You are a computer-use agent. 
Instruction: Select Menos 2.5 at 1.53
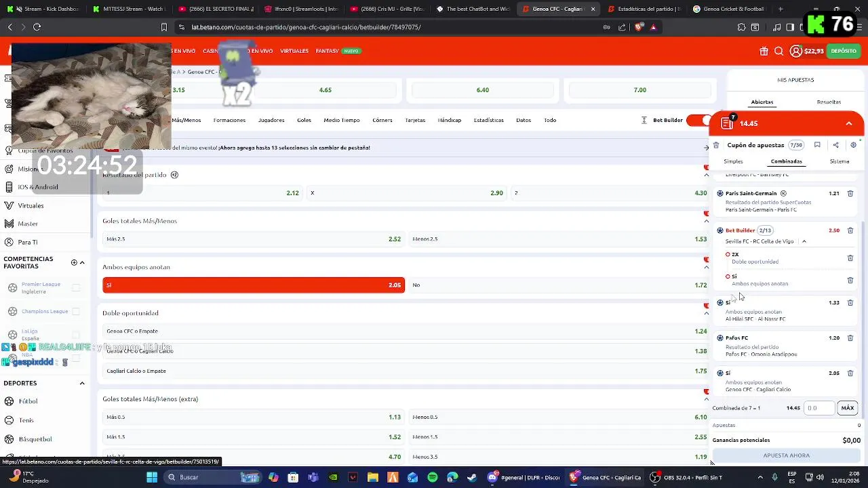click(559, 239)
